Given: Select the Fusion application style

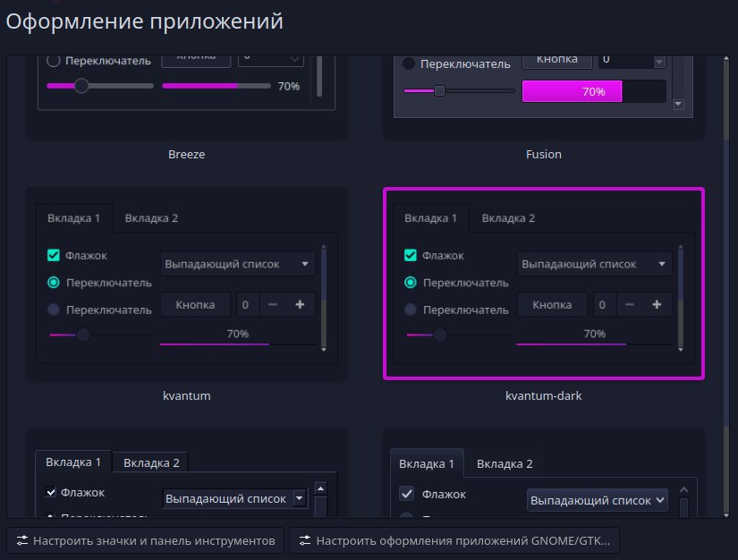Looking at the screenshot, I should point(544,97).
